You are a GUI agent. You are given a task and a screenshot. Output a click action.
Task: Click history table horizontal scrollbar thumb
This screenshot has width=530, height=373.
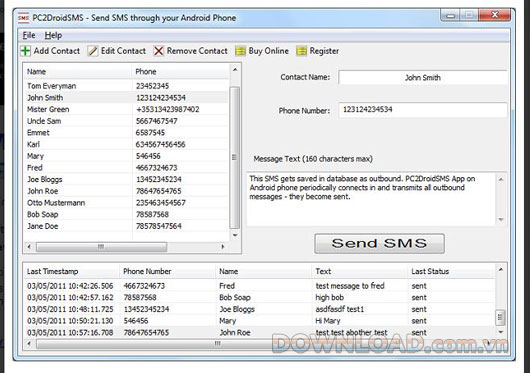coord(216,344)
